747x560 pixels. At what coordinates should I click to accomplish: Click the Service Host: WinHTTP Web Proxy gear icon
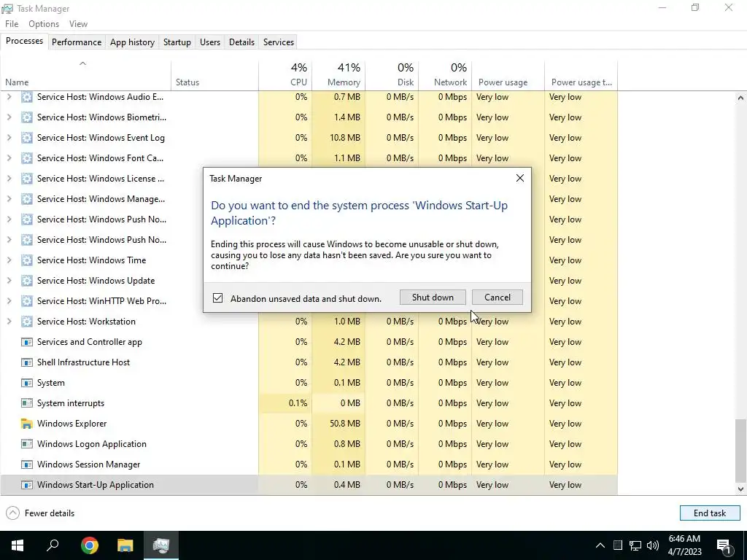pos(27,301)
